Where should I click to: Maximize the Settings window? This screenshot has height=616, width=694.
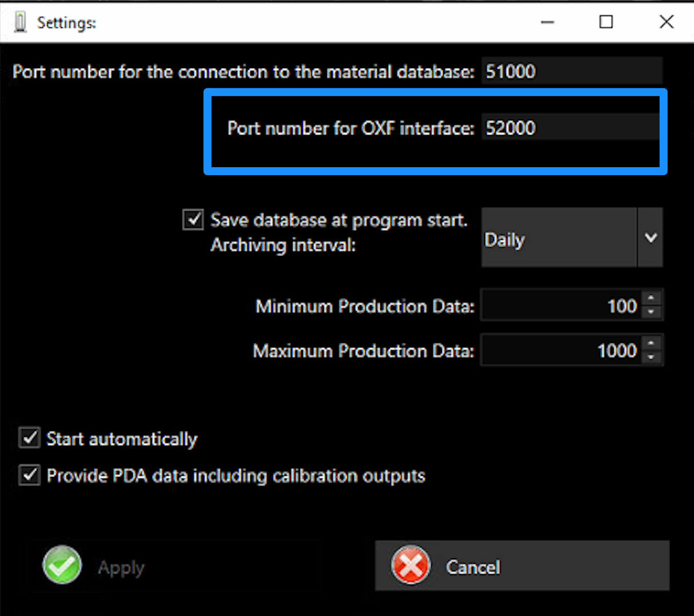click(x=606, y=22)
